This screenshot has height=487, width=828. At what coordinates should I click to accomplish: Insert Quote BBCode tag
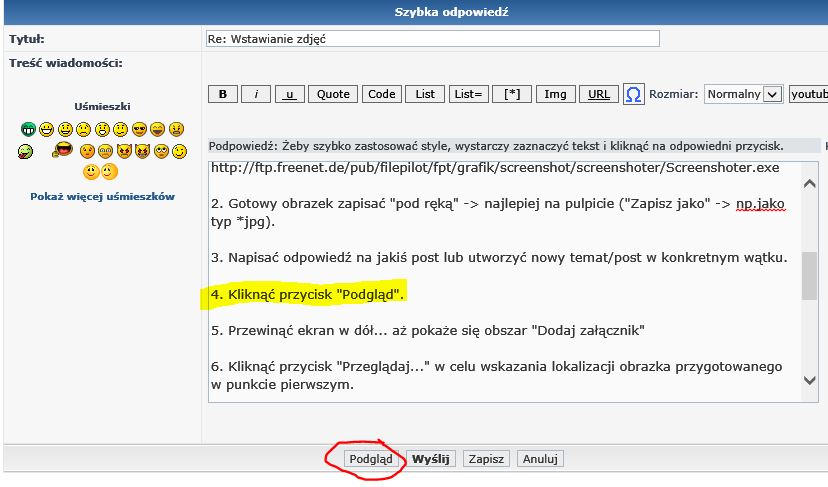(333, 94)
